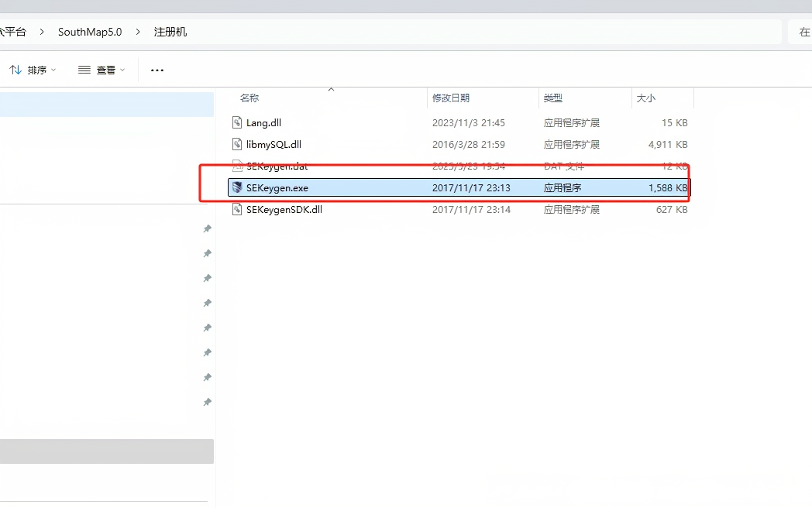
Task: Select the libmySQL.dll file icon
Action: pyautogui.click(x=236, y=144)
